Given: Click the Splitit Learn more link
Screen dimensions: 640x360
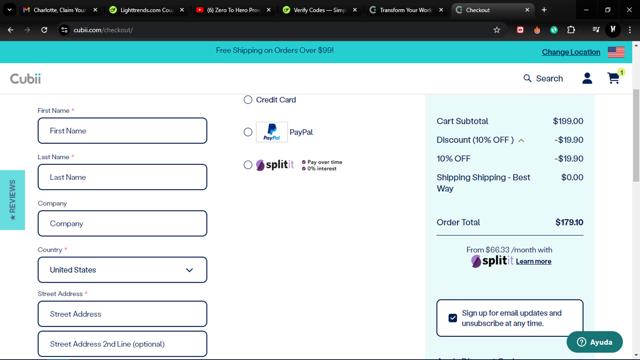Looking at the screenshot, I should click(x=533, y=262).
